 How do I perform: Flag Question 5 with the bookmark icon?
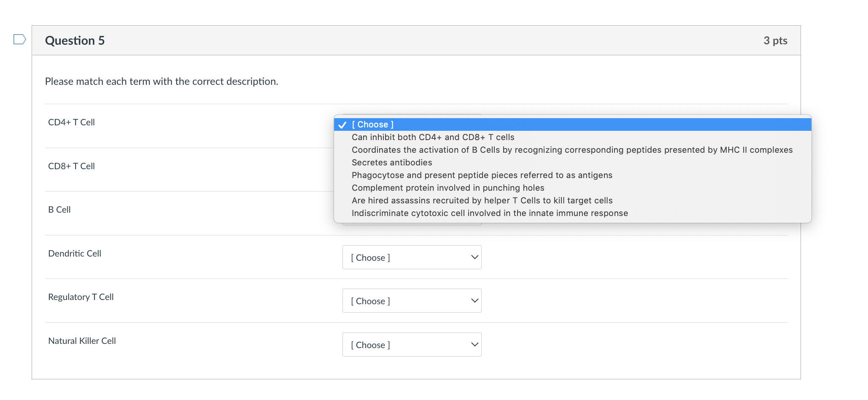click(x=19, y=40)
